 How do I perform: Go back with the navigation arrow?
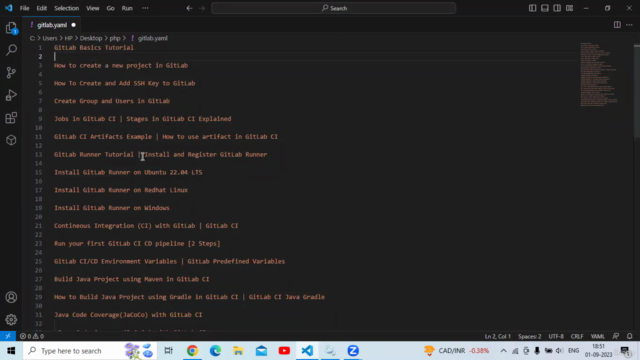(189, 8)
